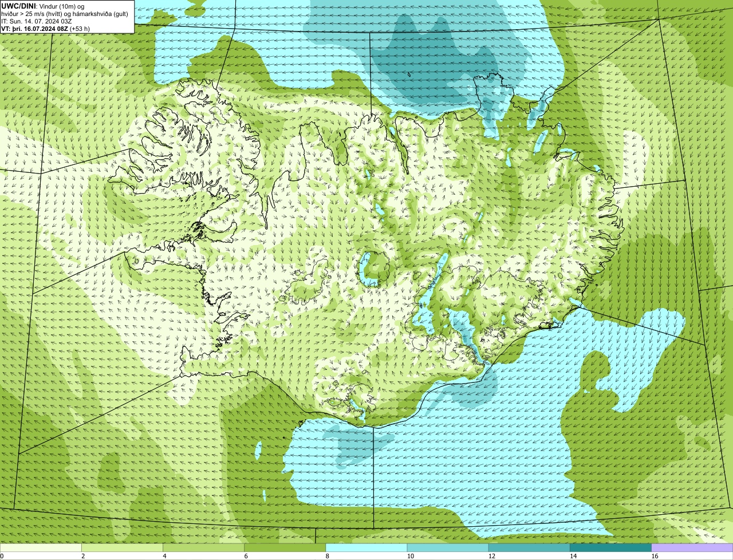Viewport: 733px width, 560px height.
Task: Click the "UWC/DINI: Vindur (10m) og" title line
Action: point(43,6)
